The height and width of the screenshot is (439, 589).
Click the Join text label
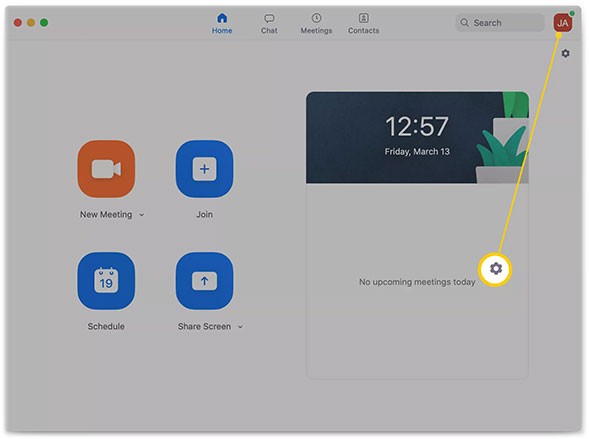204,214
